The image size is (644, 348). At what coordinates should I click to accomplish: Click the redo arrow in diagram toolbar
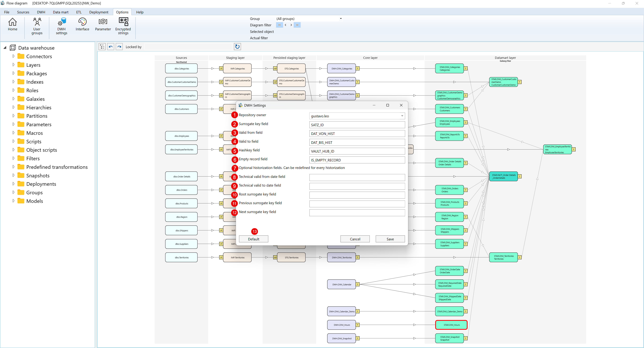(x=119, y=46)
